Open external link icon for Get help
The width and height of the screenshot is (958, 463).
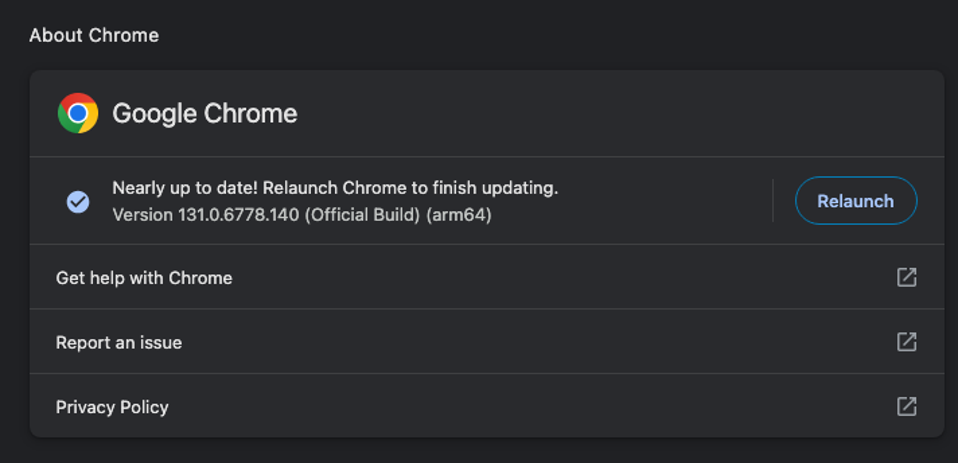906,277
